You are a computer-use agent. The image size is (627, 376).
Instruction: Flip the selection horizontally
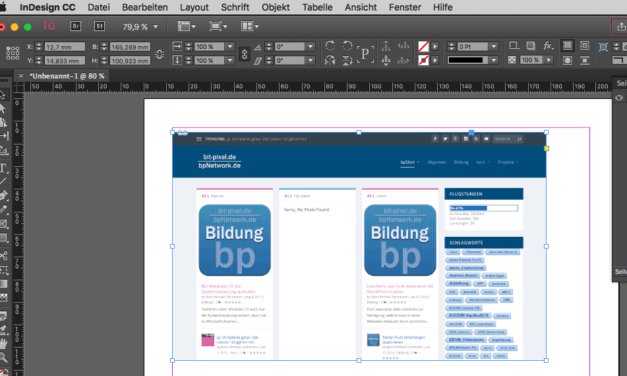click(330, 60)
